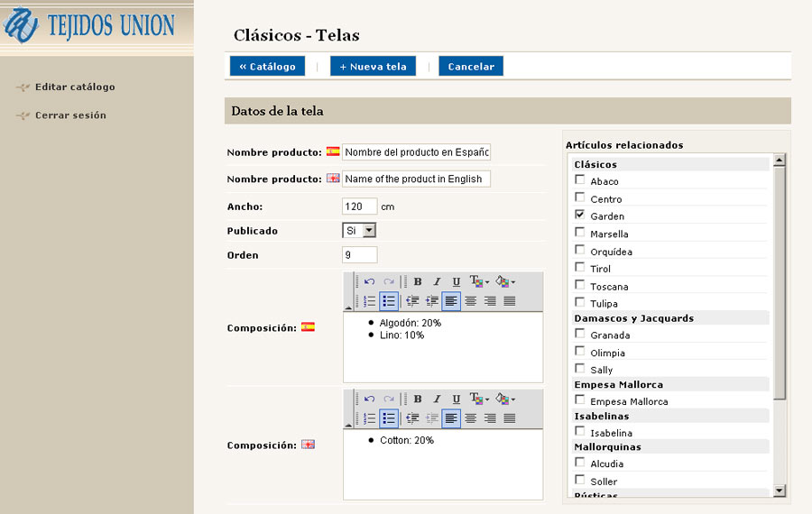This screenshot has width=812, height=514.
Task: Focus the English Nombre producto field
Action: [416, 179]
